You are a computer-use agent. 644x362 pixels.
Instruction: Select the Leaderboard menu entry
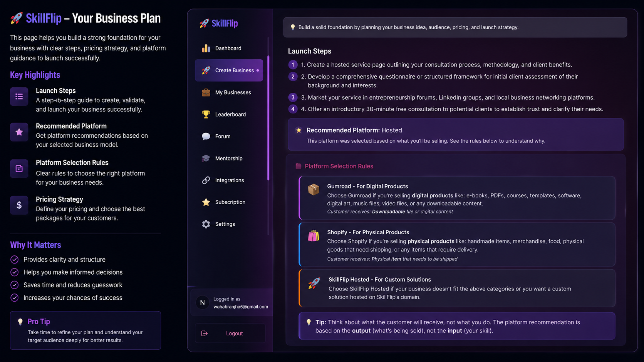(x=229, y=114)
